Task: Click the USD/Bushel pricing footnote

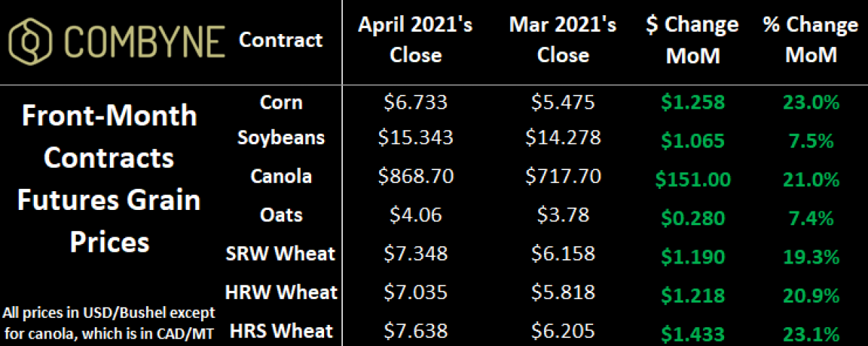Action: tap(109, 323)
